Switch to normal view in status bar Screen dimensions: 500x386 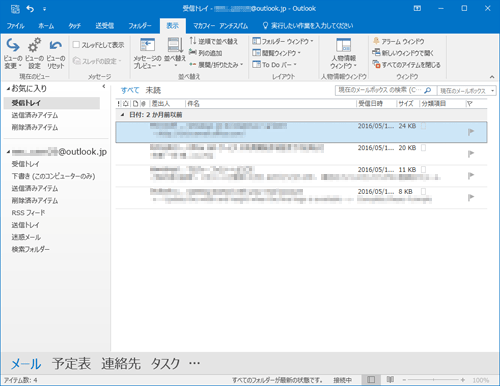(371, 380)
